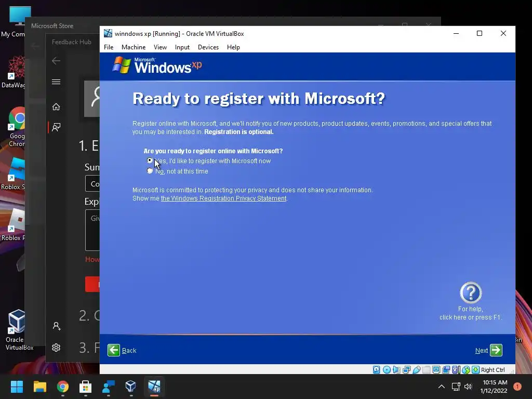
Task: Open the Input menu in VirtualBox
Action: [182, 47]
